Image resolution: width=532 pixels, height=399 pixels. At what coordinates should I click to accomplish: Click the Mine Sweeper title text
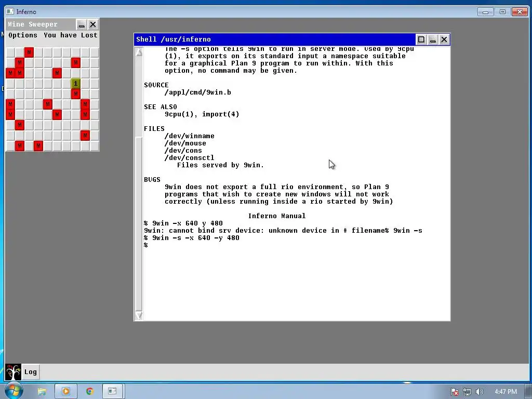pyautogui.click(x=33, y=24)
